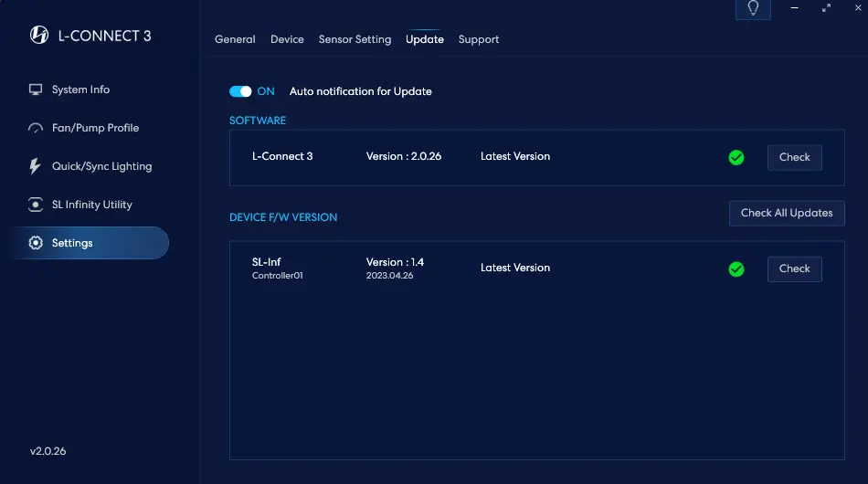868x484 pixels.
Task: Click Check All Updates button
Action: (x=787, y=214)
